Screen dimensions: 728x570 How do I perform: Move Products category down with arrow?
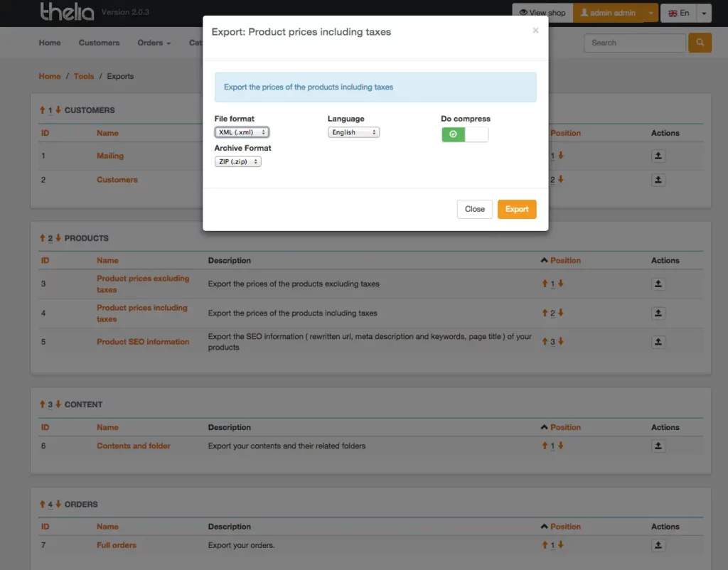click(58, 238)
